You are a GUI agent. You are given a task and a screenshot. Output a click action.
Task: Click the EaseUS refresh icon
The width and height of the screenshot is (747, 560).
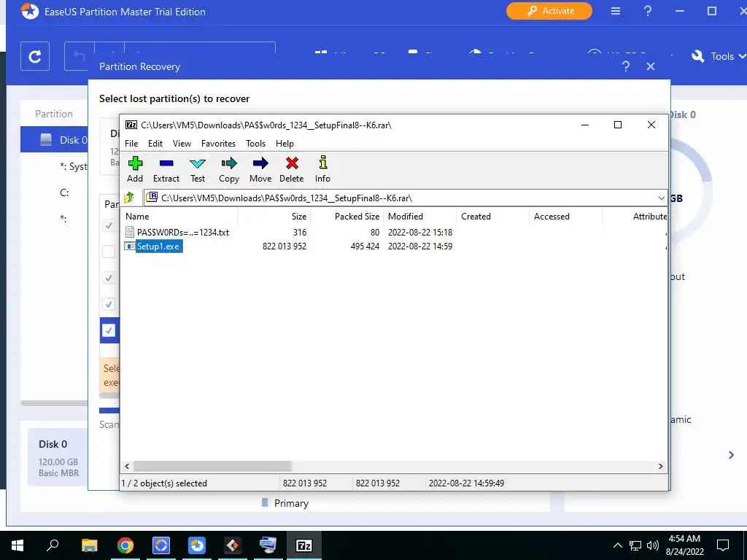click(x=35, y=56)
